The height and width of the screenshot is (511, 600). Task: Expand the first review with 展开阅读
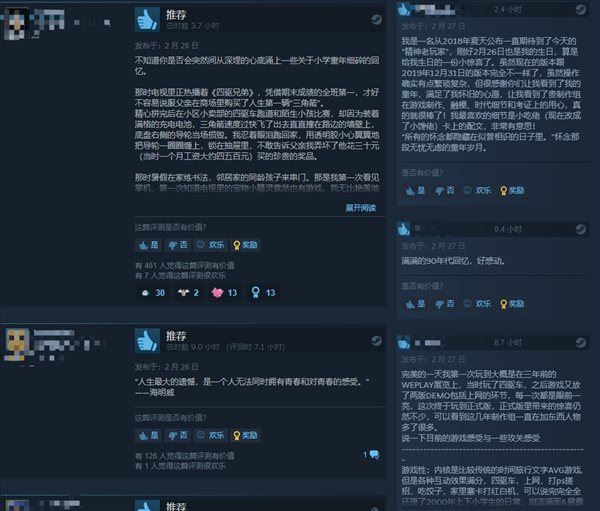click(360, 208)
